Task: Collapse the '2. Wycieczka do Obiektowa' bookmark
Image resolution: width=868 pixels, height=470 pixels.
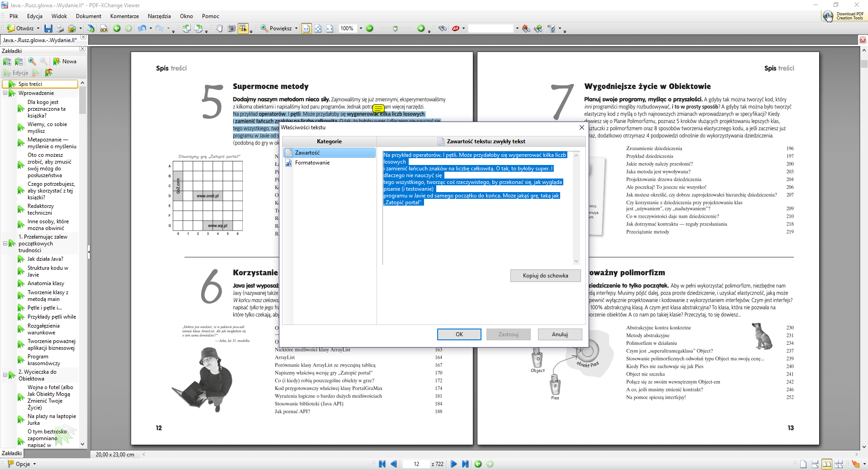Action: (x=5, y=375)
